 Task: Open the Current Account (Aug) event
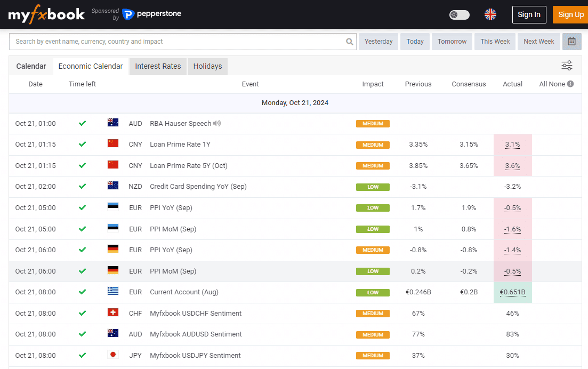[184, 292]
